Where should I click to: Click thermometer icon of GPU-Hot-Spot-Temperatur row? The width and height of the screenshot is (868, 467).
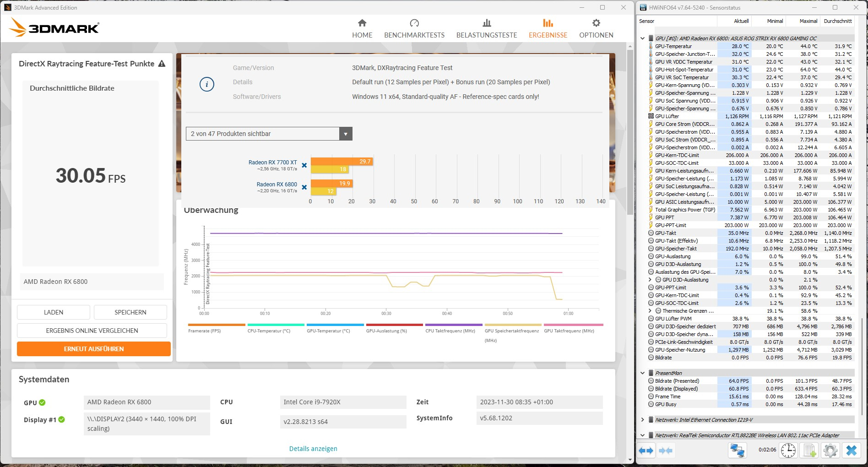651,70
